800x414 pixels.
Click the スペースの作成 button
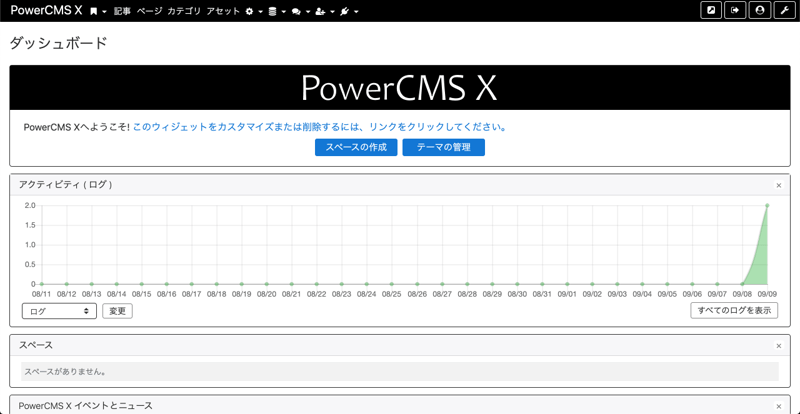(356, 147)
